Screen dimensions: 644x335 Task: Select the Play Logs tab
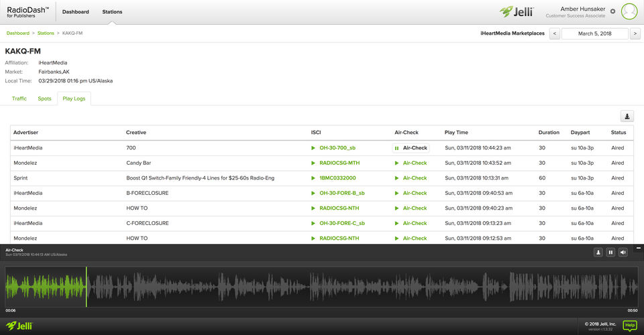pos(74,98)
